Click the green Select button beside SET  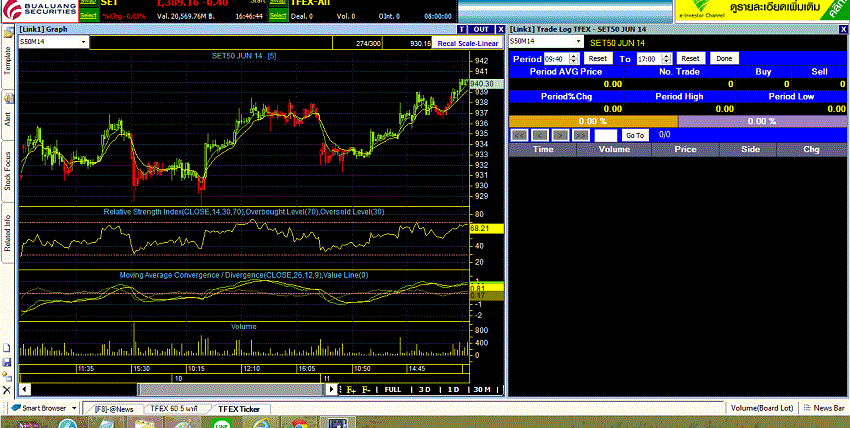pos(88,16)
